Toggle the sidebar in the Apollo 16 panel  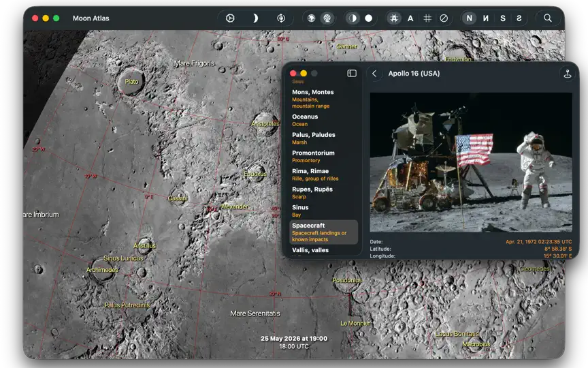coord(352,73)
